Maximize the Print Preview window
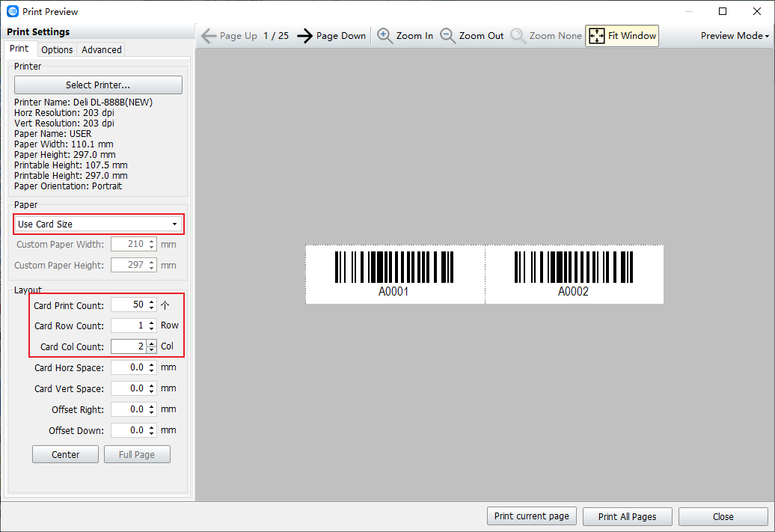 pos(723,11)
